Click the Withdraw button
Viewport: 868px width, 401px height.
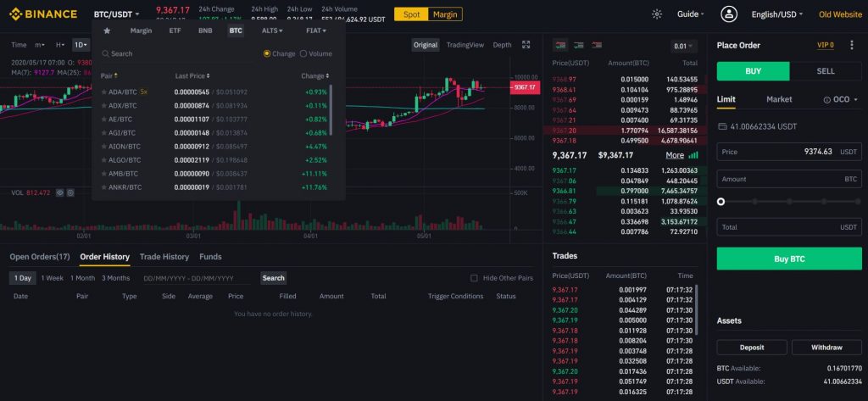pos(826,348)
